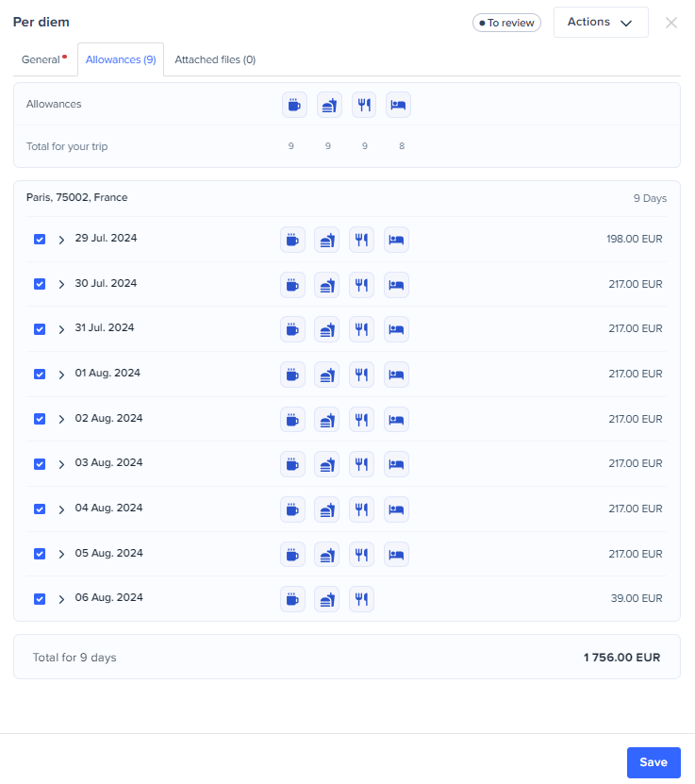This screenshot has height=784, width=695.
Task: Toggle dinner allowance for 31 Jul. 2024
Action: coord(362,329)
